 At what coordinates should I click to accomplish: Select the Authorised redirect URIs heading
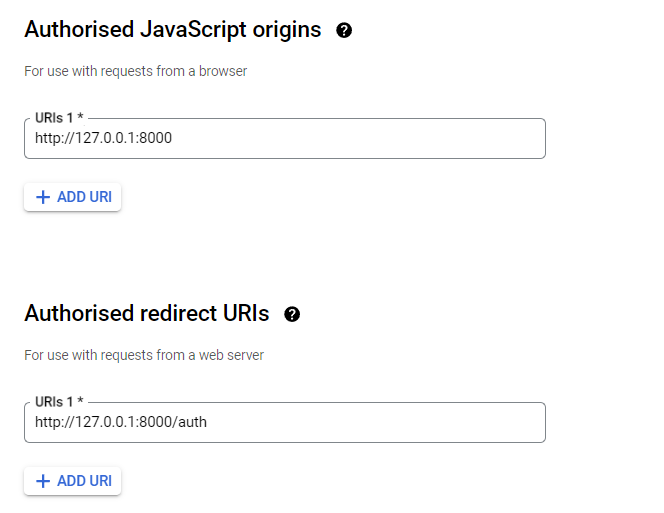(147, 314)
